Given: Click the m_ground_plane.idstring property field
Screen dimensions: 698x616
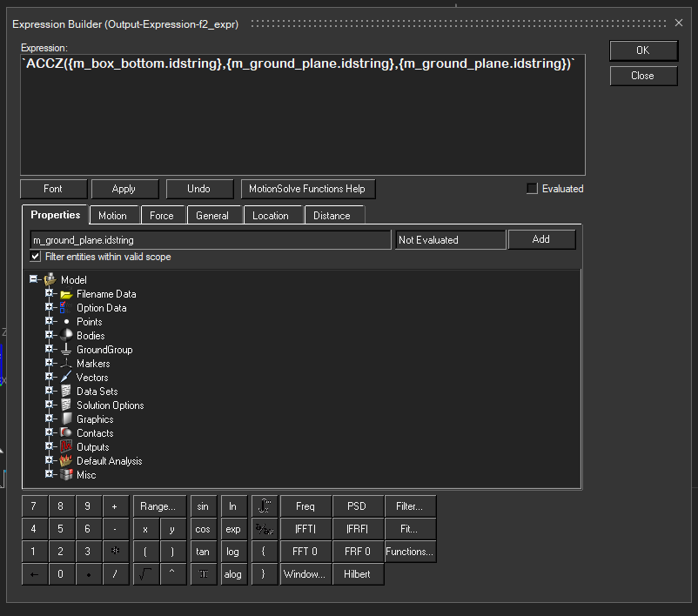Looking at the screenshot, I should tap(211, 240).
